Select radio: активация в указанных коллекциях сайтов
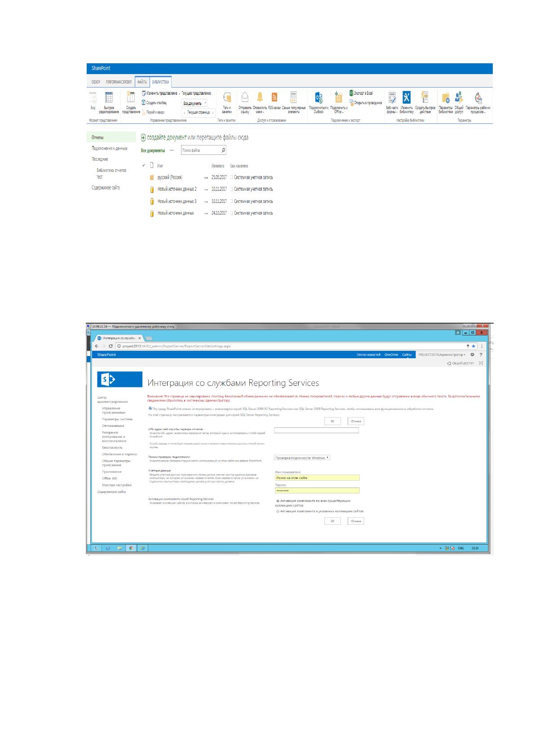The width and height of the screenshot is (535, 756). click(x=278, y=511)
